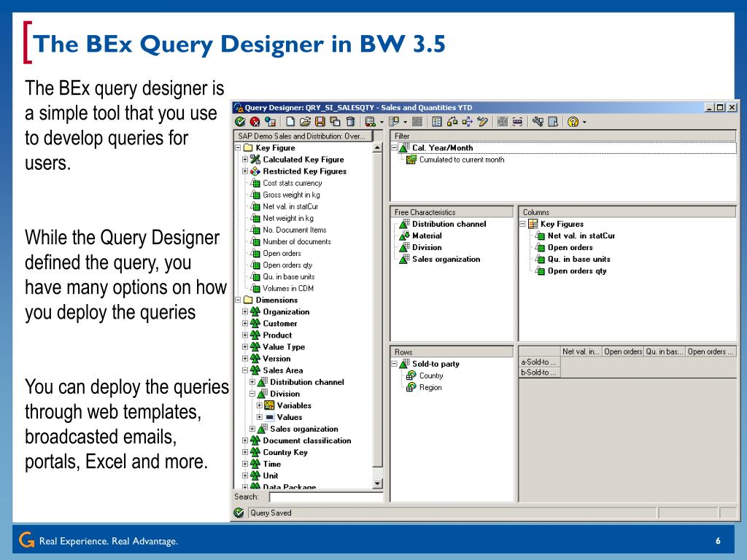Select Qu. in base units in Columns

click(578, 259)
